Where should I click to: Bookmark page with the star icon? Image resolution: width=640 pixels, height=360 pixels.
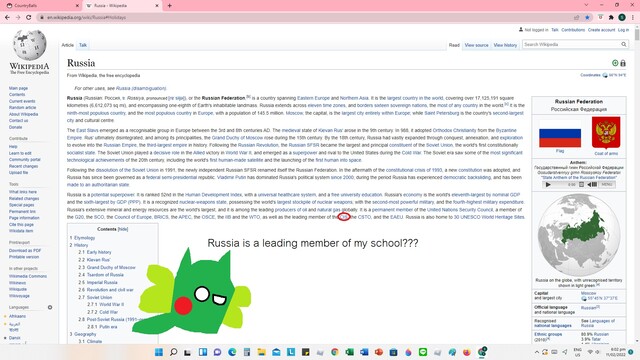pos(587,17)
